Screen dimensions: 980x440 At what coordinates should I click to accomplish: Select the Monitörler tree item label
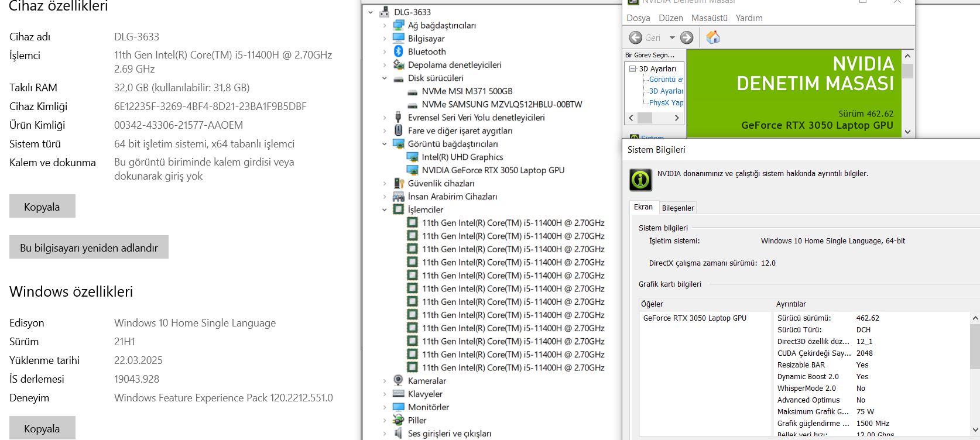429,407
